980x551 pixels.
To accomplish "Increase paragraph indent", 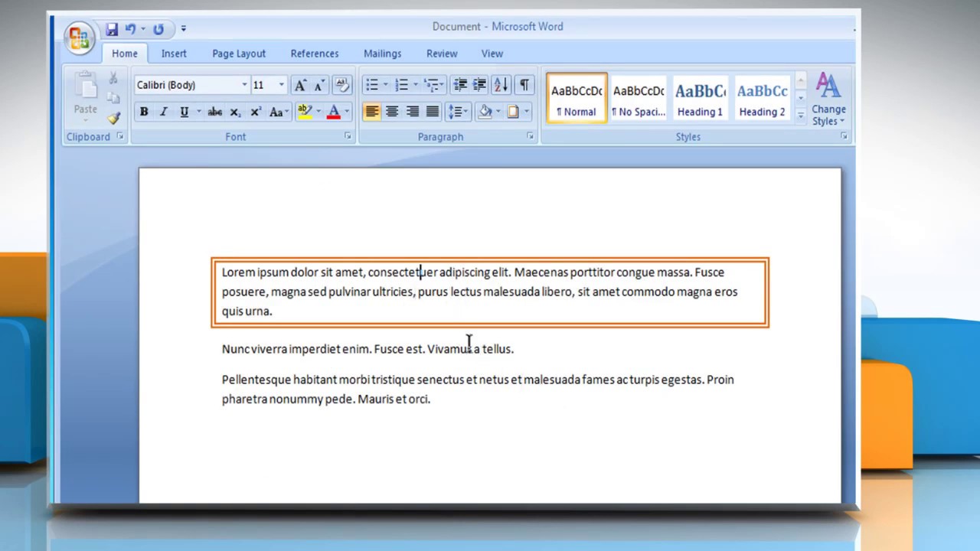I will pos(479,85).
